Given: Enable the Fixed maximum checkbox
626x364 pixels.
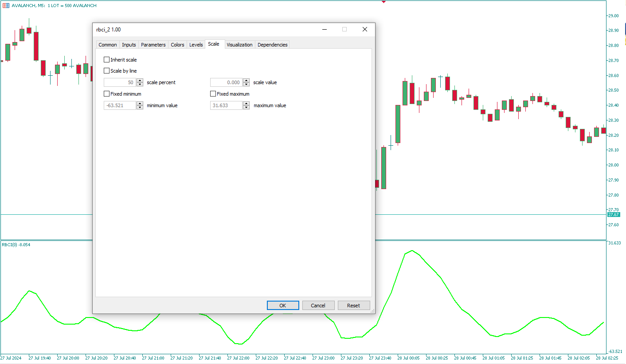Looking at the screenshot, I should 213,94.
